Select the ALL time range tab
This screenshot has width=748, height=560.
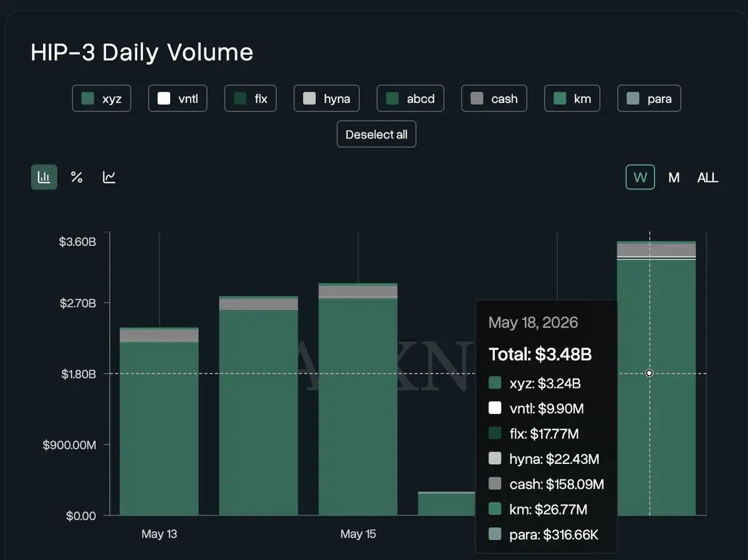707,178
